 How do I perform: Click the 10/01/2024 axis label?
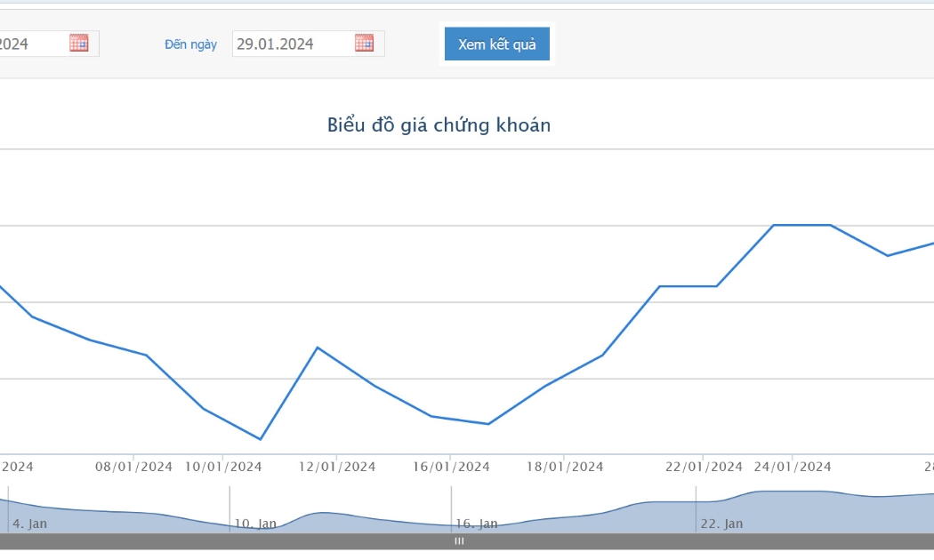[x=222, y=468]
